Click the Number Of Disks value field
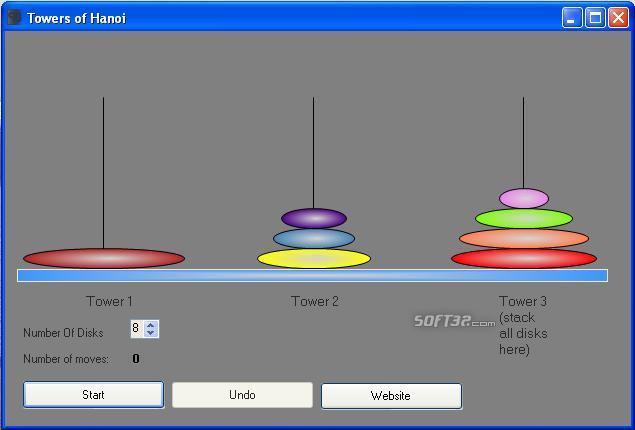The height and width of the screenshot is (430, 635). (x=137, y=328)
